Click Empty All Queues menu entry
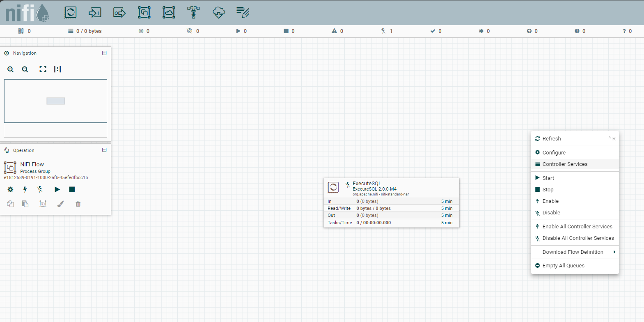 pos(563,266)
